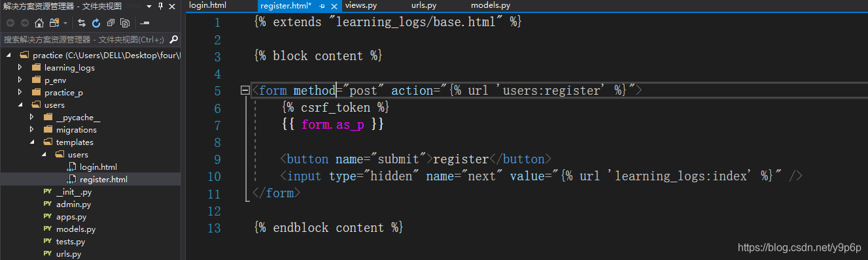The image size is (868, 260).
Task: Click the Back navigation arrow in Solution Explorer
Action: [10, 23]
